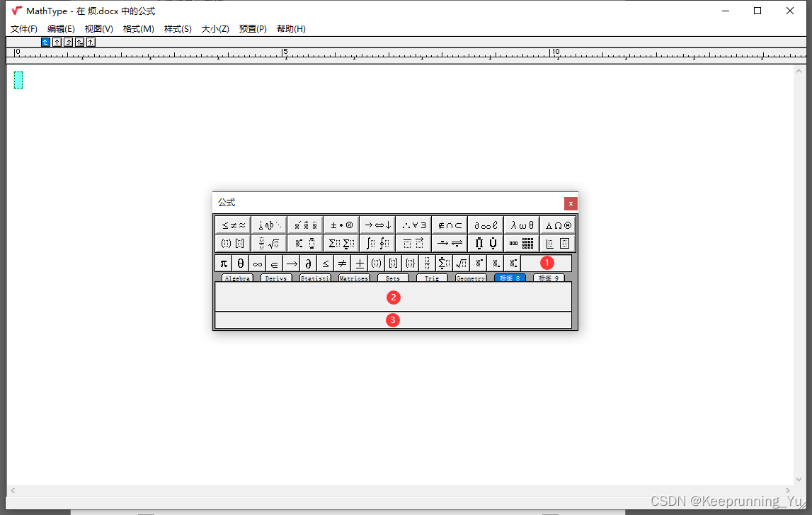Insert square root template from small bar
Image resolution: width=812 pixels, height=515 pixels.
pos(461,264)
